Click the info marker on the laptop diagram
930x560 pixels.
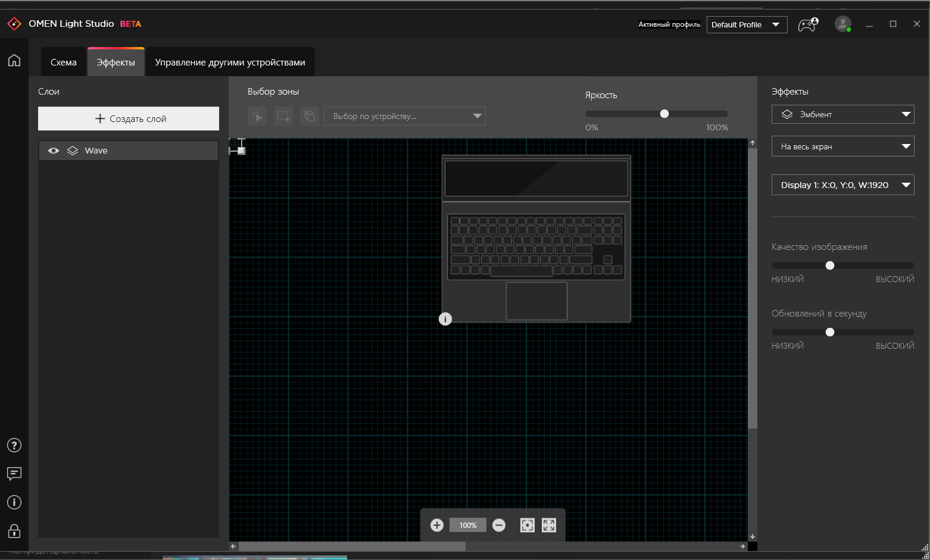tap(445, 319)
